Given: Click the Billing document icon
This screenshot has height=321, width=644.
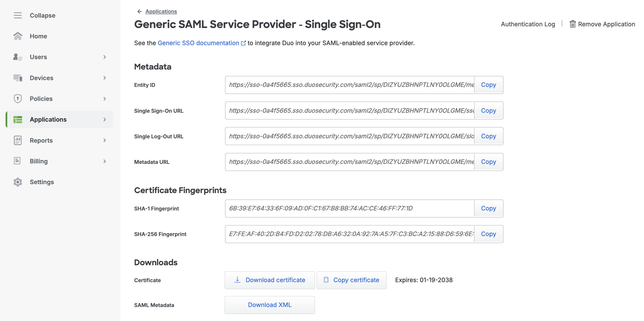Looking at the screenshot, I should click(x=17, y=161).
